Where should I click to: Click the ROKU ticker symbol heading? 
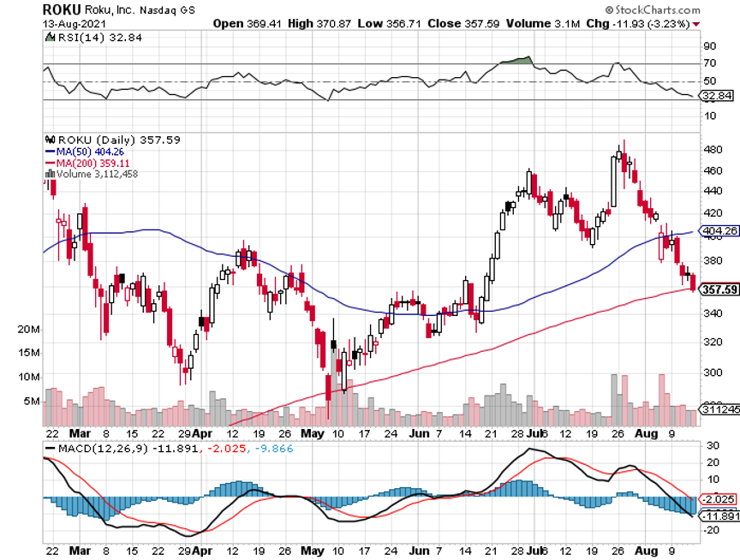(62, 9)
